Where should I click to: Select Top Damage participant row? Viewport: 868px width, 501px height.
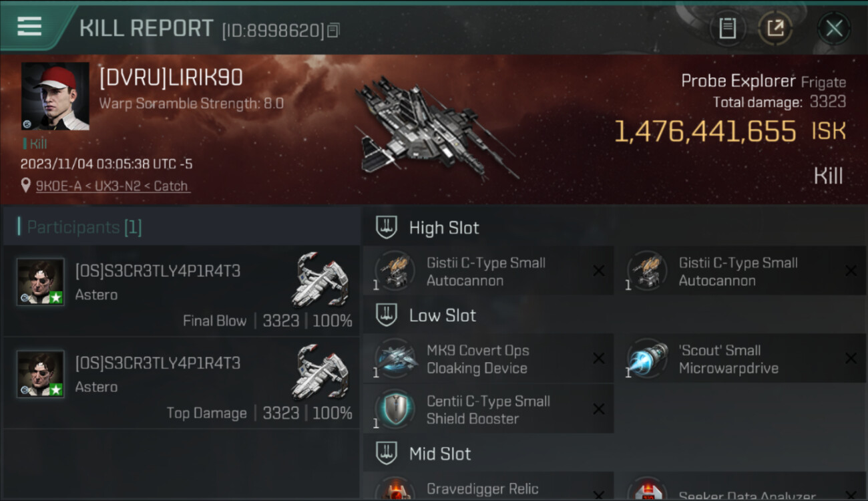[x=182, y=383]
